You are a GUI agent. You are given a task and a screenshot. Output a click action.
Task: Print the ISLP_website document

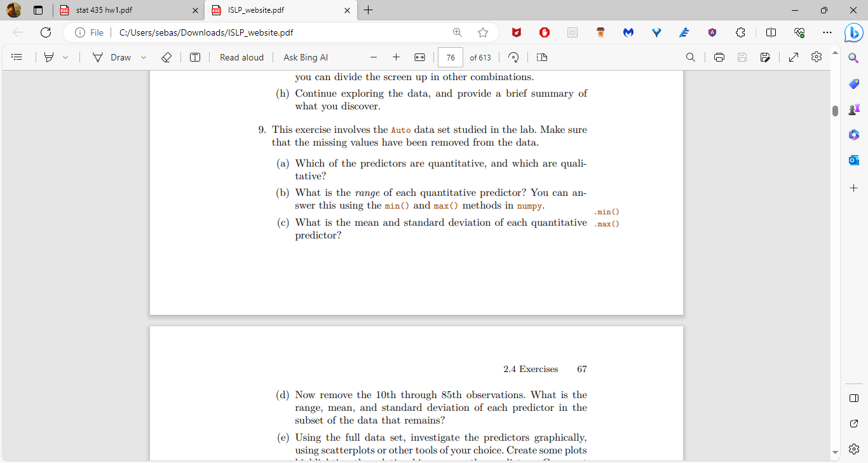(719, 57)
